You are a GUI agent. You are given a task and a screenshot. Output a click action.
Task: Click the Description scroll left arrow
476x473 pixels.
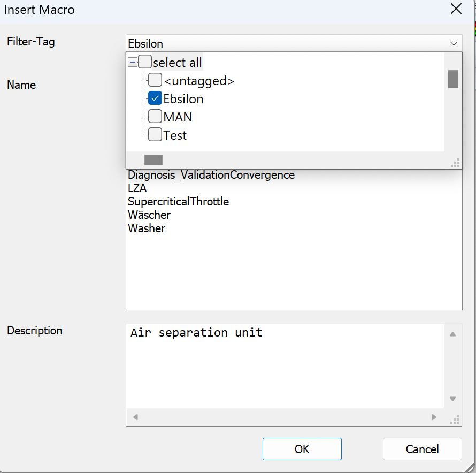(136, 417)
